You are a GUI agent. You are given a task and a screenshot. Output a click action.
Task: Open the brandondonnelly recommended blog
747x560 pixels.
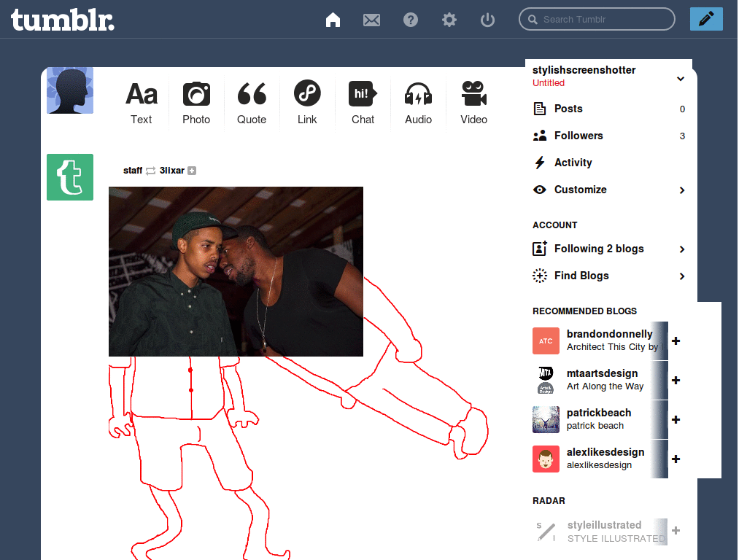(x=610, y=334)
